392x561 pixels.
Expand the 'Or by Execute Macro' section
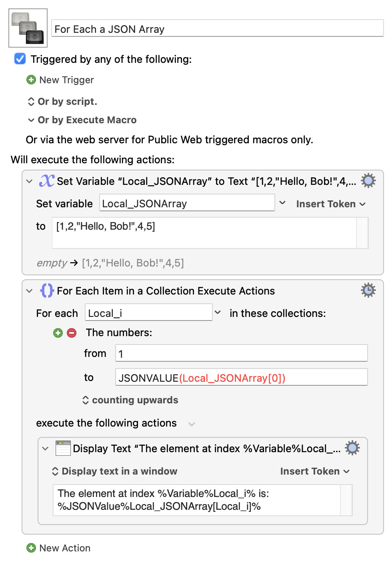(x=31, y=120)
